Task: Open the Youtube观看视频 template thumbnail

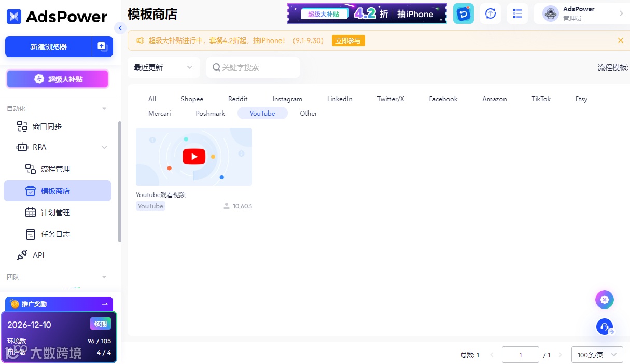Action: [x=194, y=157]
